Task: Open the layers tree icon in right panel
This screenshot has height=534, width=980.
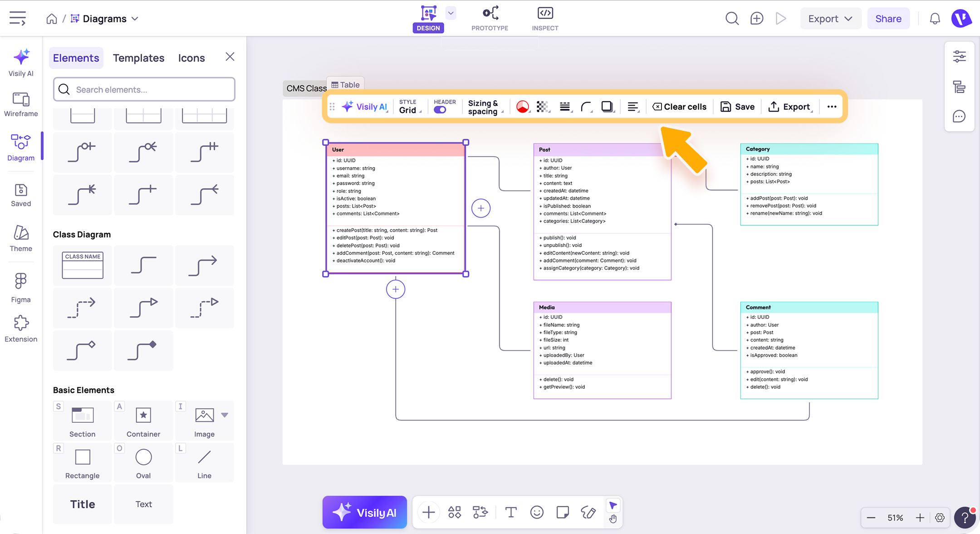Action: 959,86
